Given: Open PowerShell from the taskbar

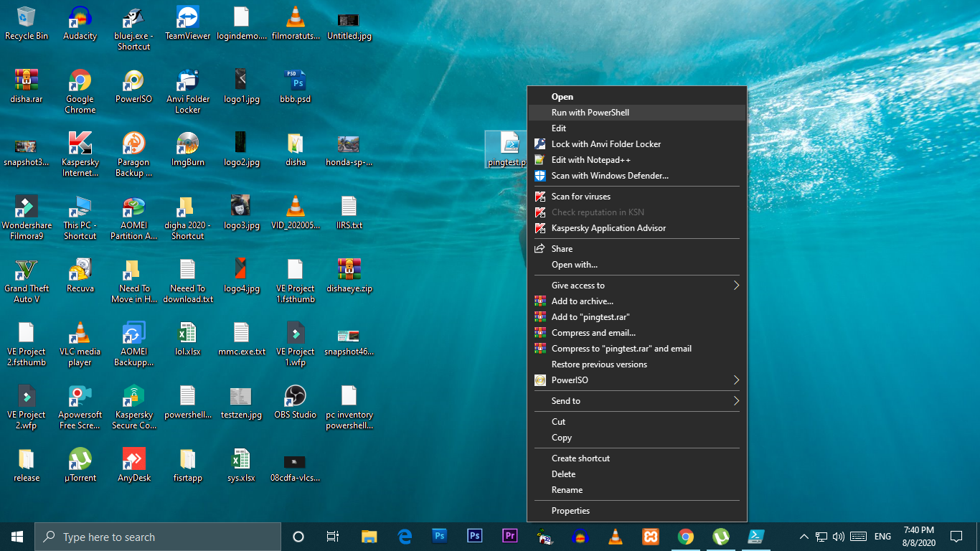Looking at the screenshot, I should [755, 536].
